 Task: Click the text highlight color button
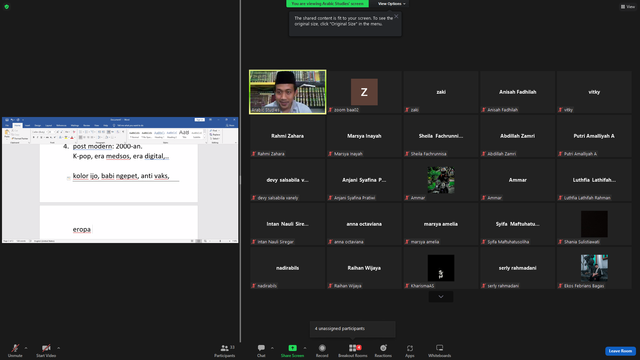point(66,137)
